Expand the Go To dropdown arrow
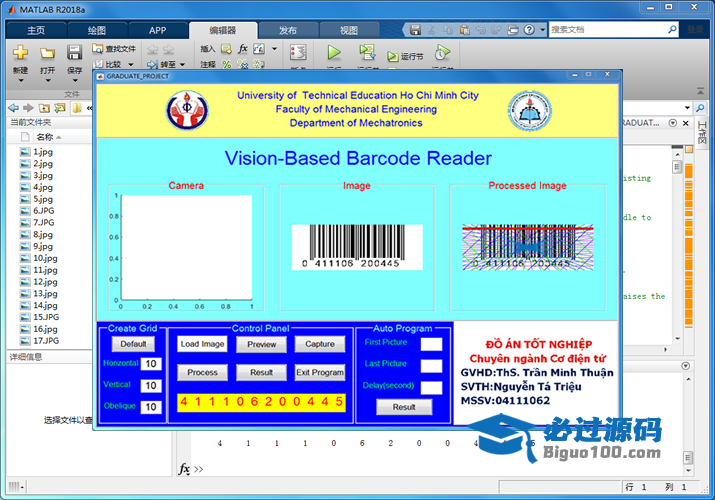The image size is (715, 500). (182, 65)
